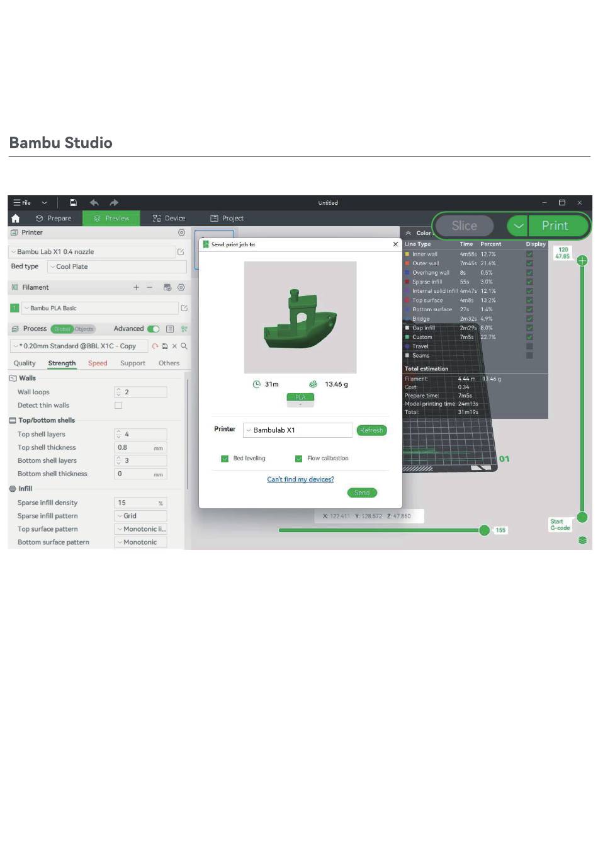This screenshot has height=868, width=598.
Task: Click the Send button
Action: (362, 493)
